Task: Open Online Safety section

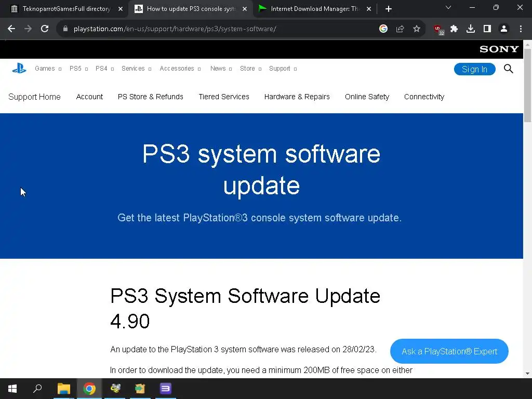Action: [x=367, y=97]
